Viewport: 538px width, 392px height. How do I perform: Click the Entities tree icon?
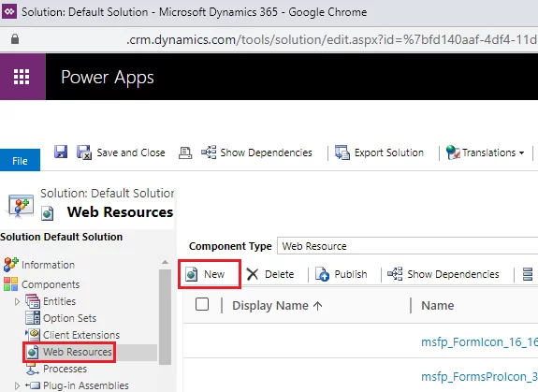tap(33, 301)
